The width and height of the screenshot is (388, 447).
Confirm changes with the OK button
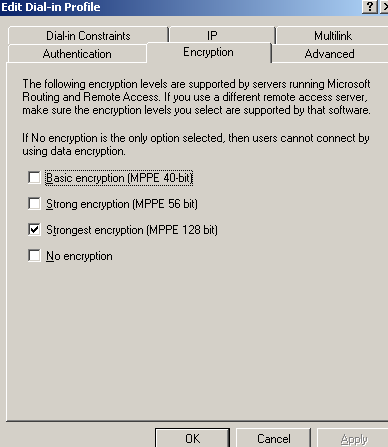point(192,438)
